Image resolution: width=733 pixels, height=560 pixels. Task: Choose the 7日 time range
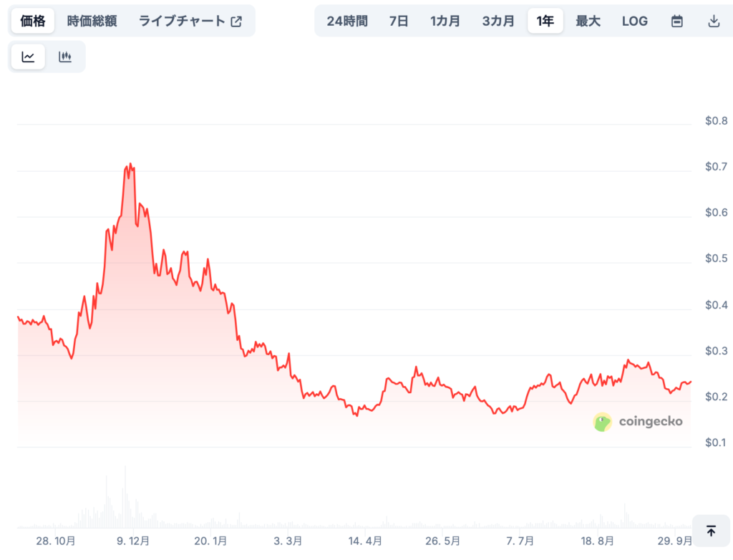coord(399,21)
